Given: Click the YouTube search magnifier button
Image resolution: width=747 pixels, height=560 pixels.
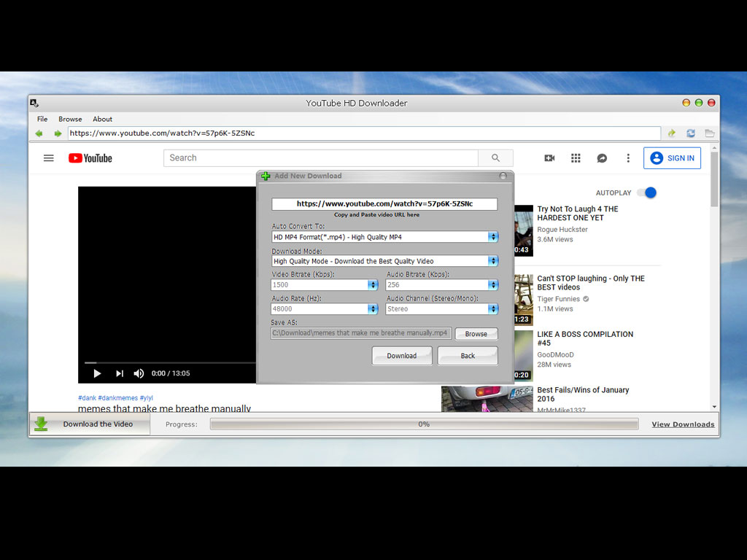Looking at the screenshot, I should click(x=495, y=158).
